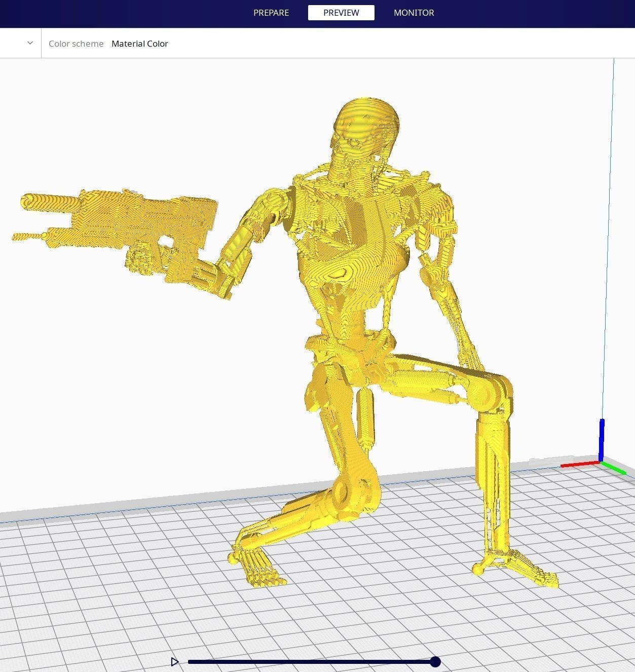The width and height of the screenshot is (635, 672).
Task: Click the layer slider handle
Action: [x=435, y=662]
